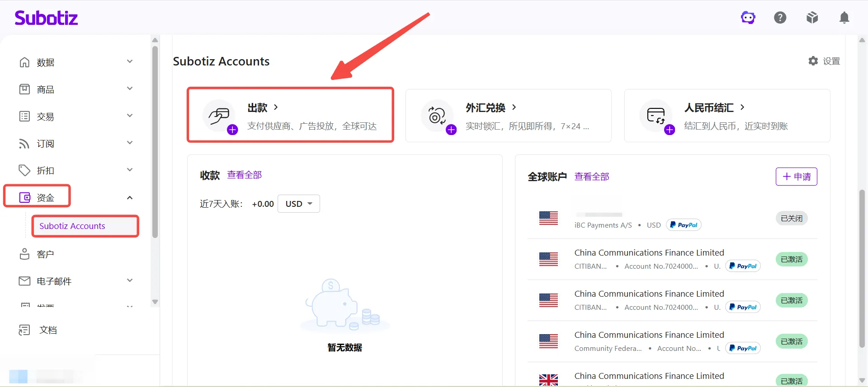Expand the 交易 menu chevron
This screenshot has width=868, height=387.
(130, 116)
